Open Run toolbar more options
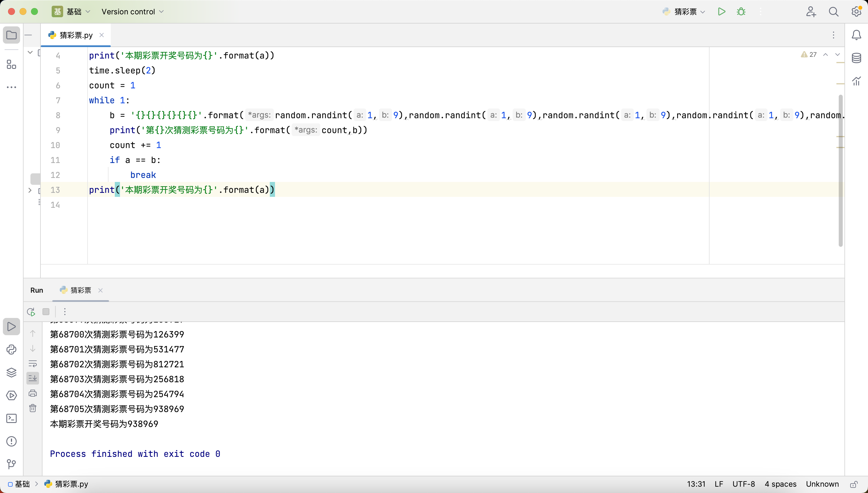 click(x=65, y=312)
